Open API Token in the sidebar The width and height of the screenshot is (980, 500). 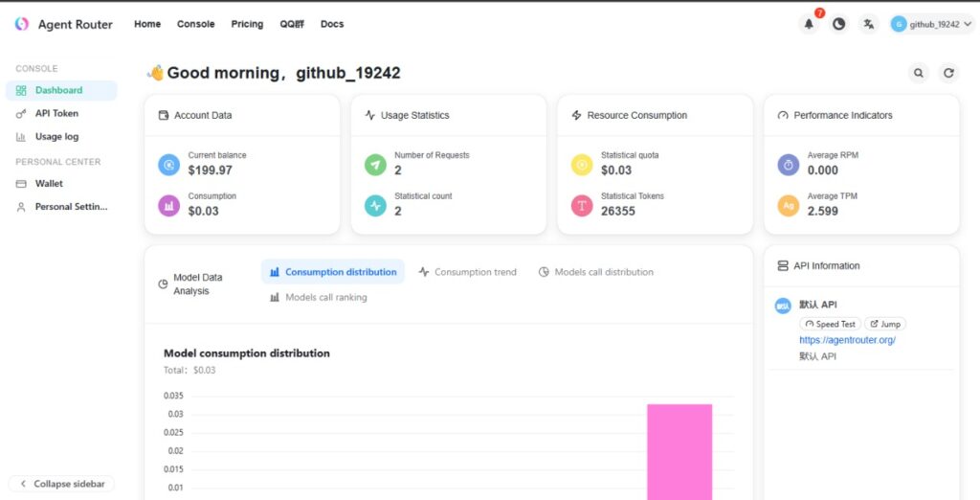click(56, 113)
